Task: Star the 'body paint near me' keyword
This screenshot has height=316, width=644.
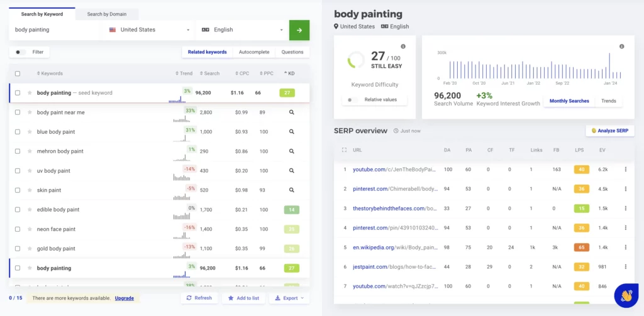Action: click(x=30, y=112)
